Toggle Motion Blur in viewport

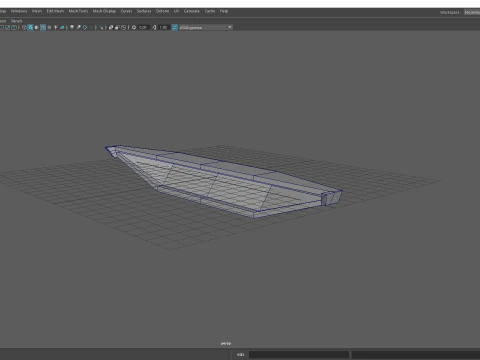click(78, 27)
